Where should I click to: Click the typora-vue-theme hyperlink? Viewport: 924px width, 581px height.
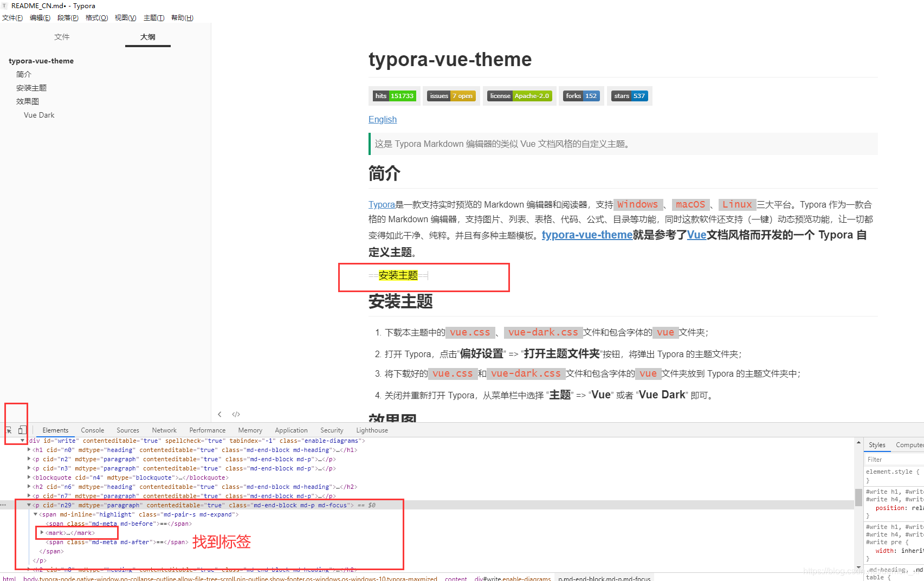point(586,235)
